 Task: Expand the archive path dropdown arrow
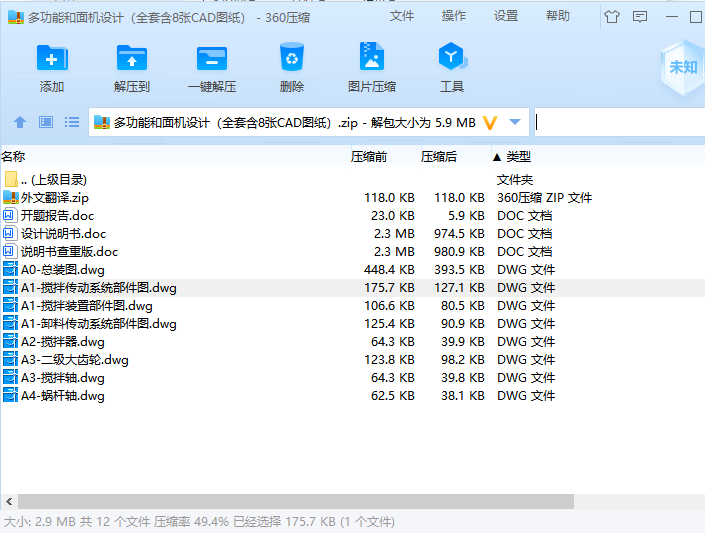point(515,122)
